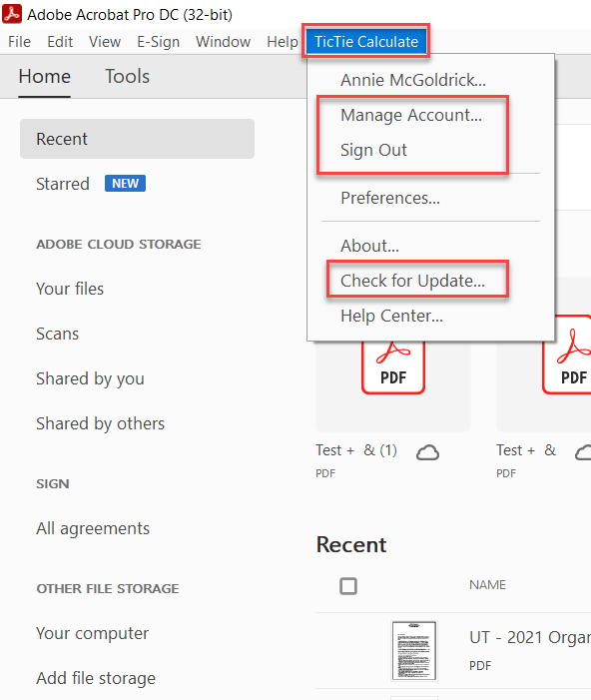The image size is (591, 700).
Task: Tick the select-all checkbox in Recent list
Action: click(x=348, y=586)
